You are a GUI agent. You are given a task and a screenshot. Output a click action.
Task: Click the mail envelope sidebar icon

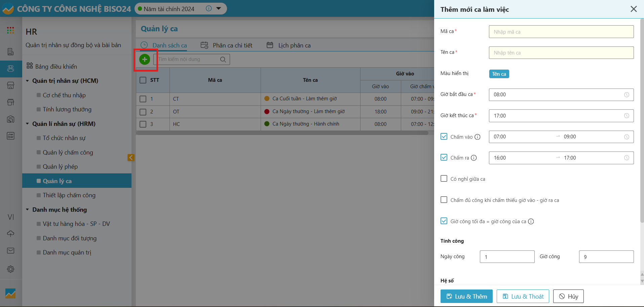click(x=10, y=251)
